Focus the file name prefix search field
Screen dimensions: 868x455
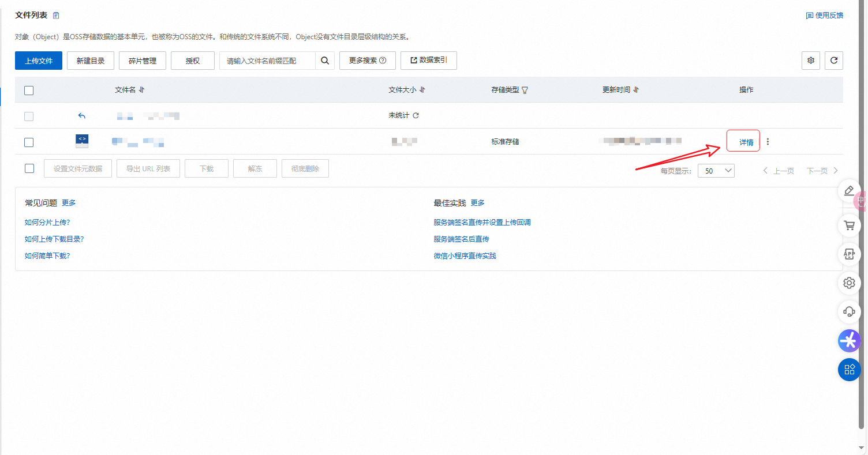tap(267, 61)
